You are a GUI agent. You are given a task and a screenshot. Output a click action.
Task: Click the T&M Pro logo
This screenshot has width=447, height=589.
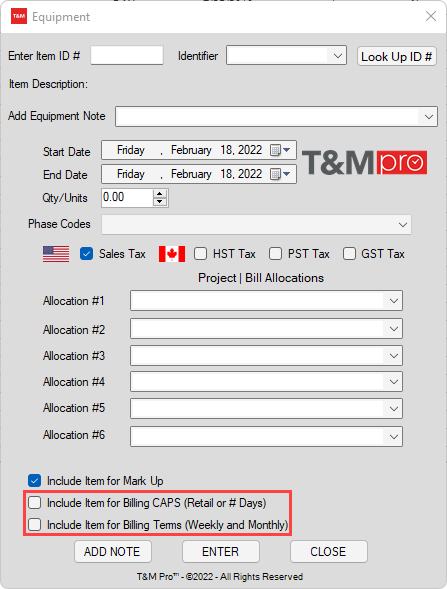[364, 163]
